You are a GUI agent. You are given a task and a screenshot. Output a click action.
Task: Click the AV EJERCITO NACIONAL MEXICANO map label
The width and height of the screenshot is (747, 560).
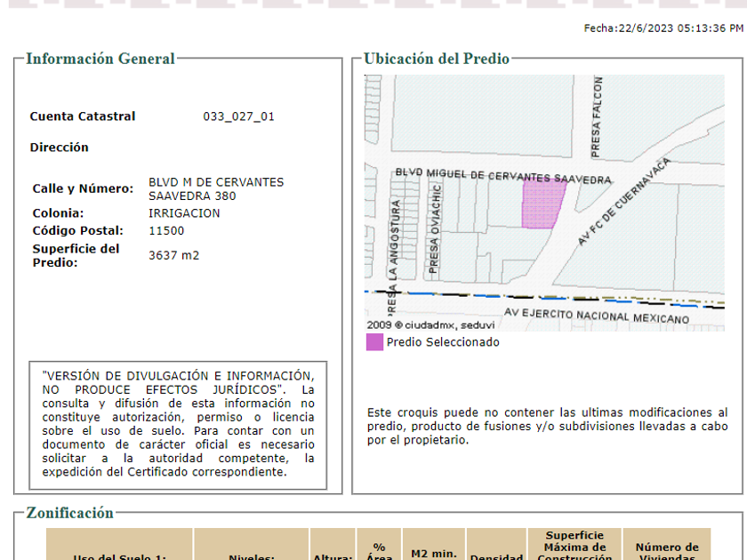[596, 316]
